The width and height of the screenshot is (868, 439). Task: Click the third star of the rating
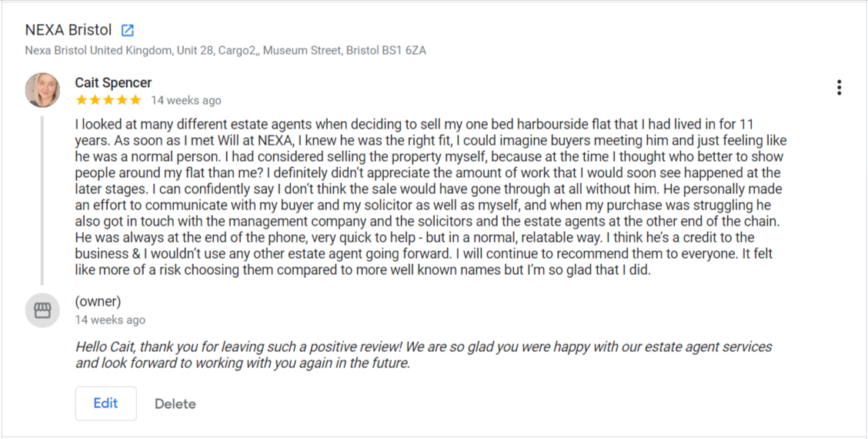108,100
